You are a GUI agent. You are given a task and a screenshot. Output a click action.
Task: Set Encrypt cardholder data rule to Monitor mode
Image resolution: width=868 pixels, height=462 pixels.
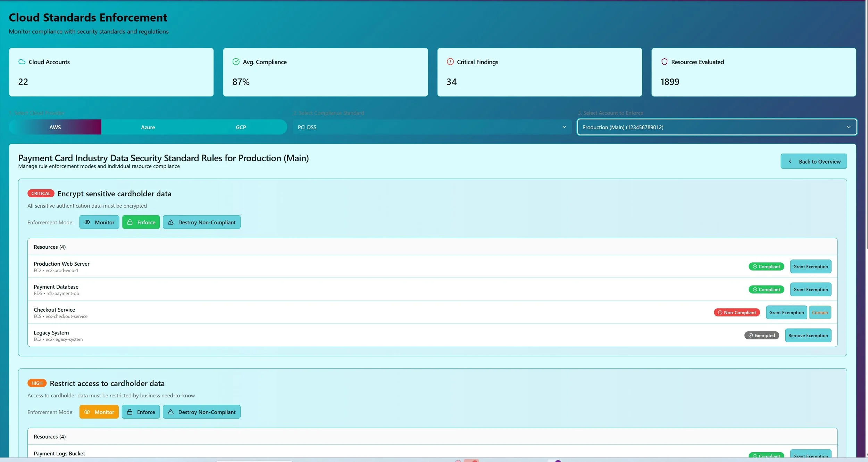click(99, 222)
